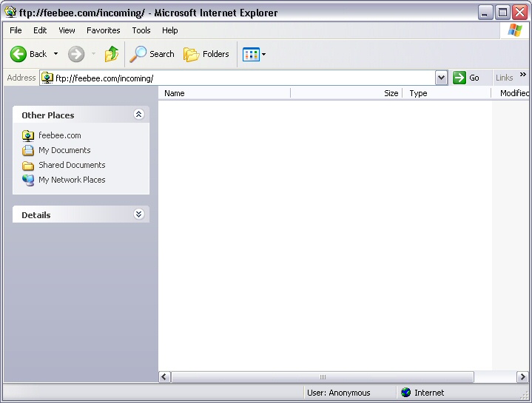Click the Details panel title
Viewport: 532px width, 403px height.
(36, 215)
